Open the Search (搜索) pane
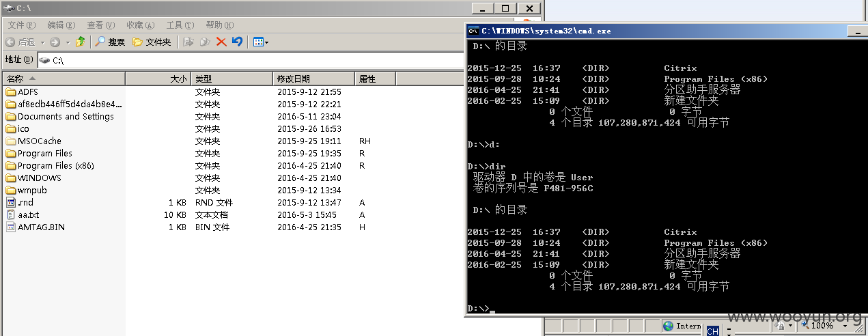This screenshot has height=336, width=868. (110, 42)
